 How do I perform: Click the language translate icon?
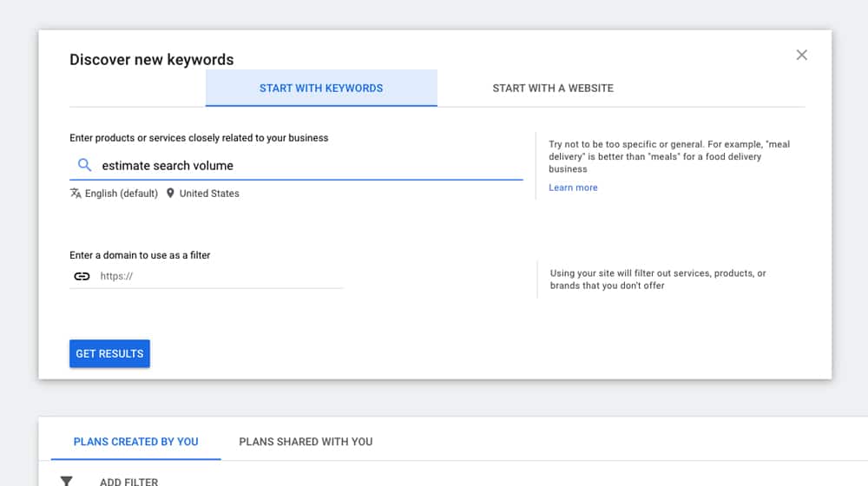76,194
